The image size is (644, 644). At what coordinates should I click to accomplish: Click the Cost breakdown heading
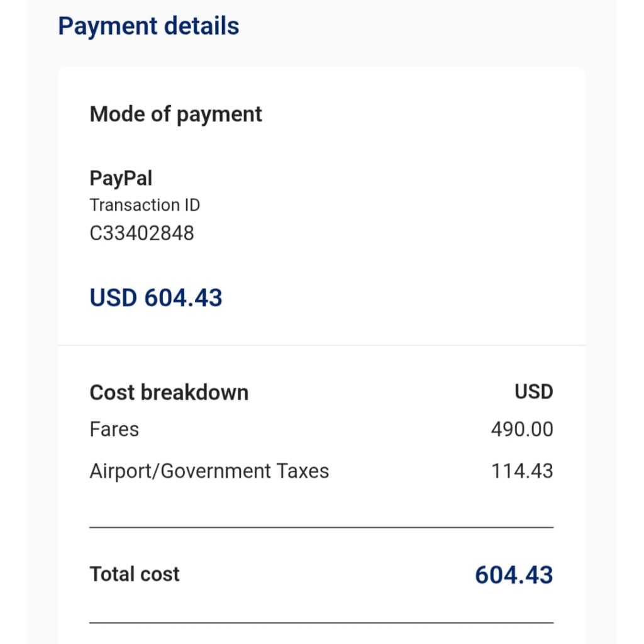pyautogui.click(x=169, y=392)
